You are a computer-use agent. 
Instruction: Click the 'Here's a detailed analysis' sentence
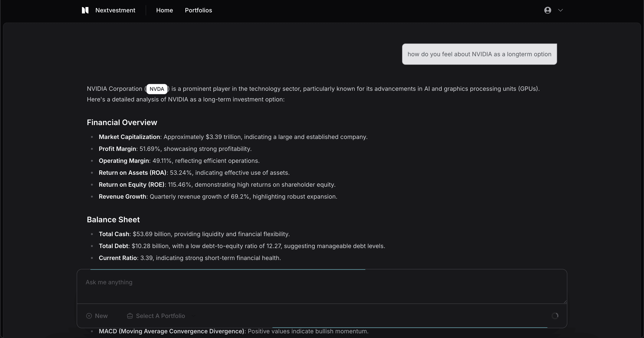click(185, 100)
